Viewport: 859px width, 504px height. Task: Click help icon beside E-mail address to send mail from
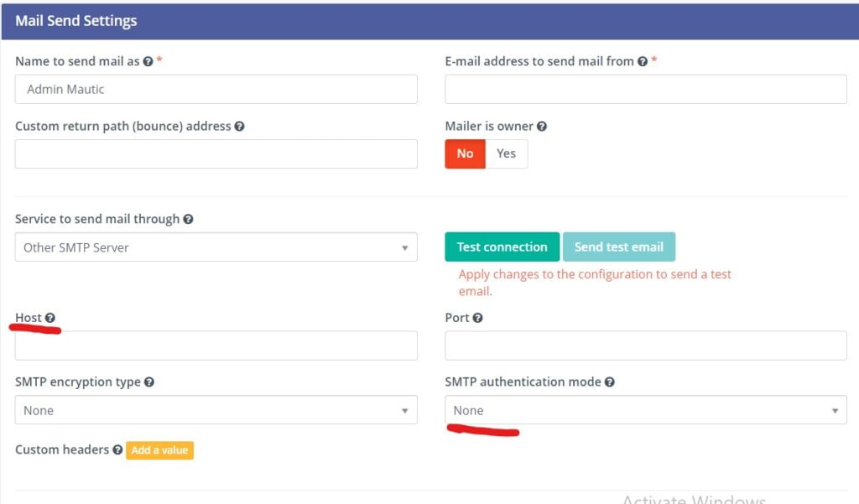[x=643, y=61]
